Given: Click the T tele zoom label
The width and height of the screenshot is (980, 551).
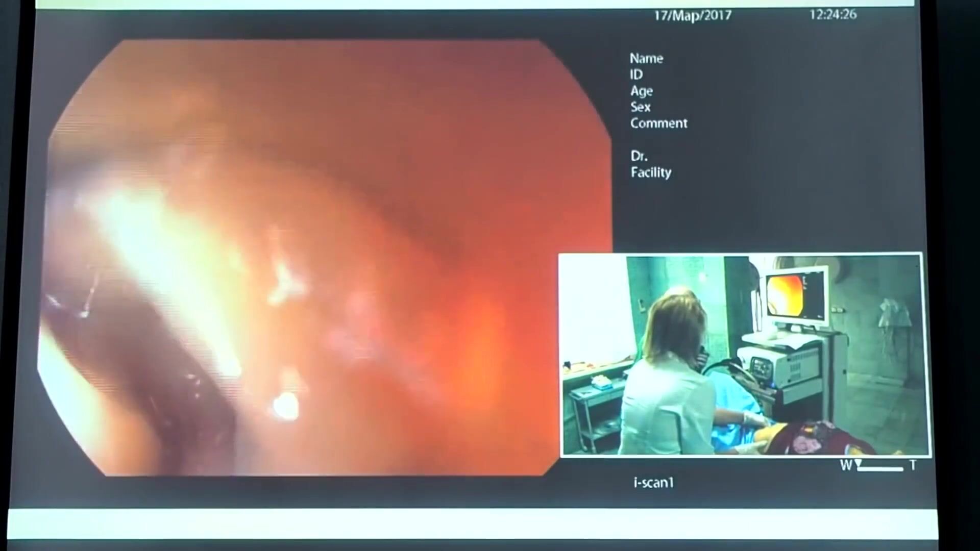Looking at the screenshot, I should coord(913,465).
